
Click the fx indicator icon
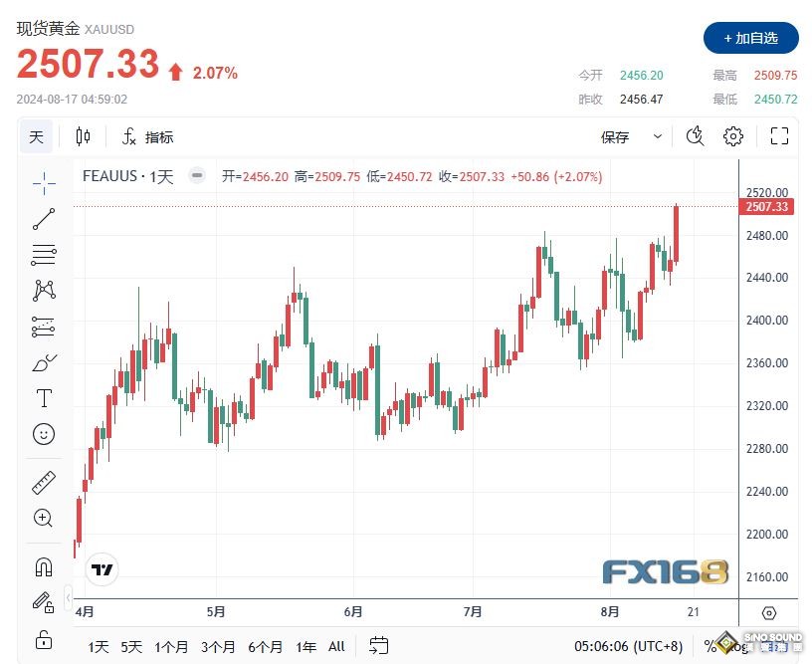tap(129, 136)
